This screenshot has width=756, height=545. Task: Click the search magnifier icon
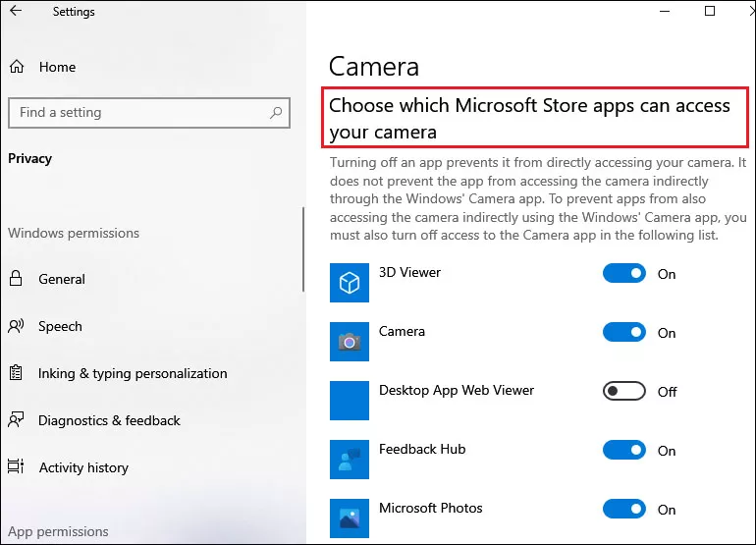[x=276, y=113]
